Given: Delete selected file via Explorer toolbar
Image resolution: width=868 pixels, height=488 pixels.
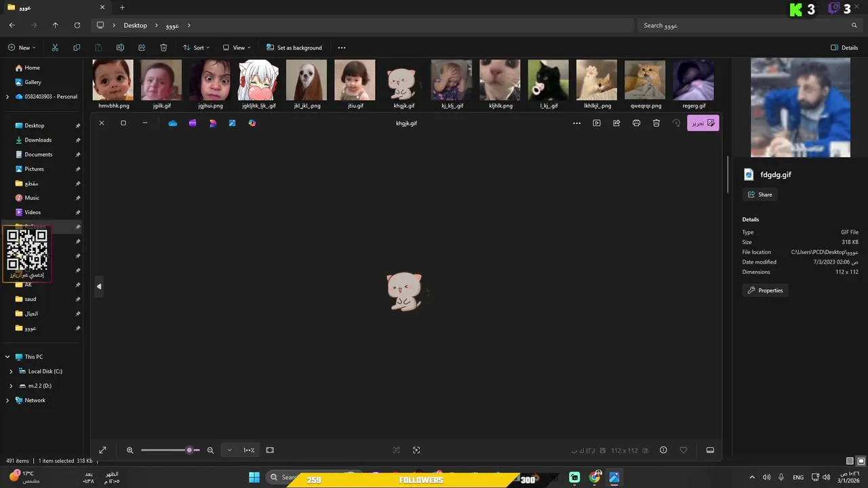Looking at the screenshot, I should (163, 47).
